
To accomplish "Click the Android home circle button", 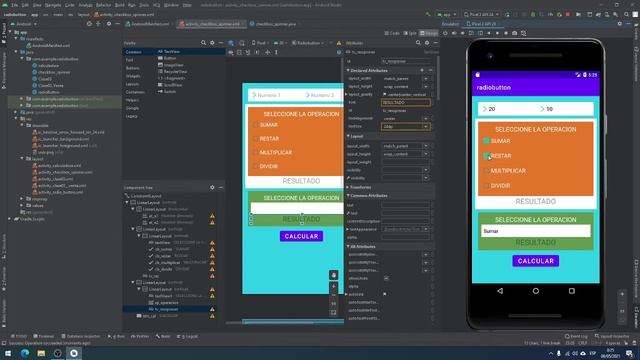I will [x=536, y=291].
